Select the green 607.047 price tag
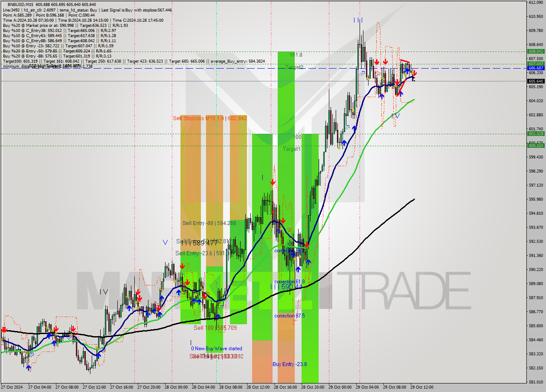Image resolution: width=546 pixels, height=392 pixels. pos(536,63)
